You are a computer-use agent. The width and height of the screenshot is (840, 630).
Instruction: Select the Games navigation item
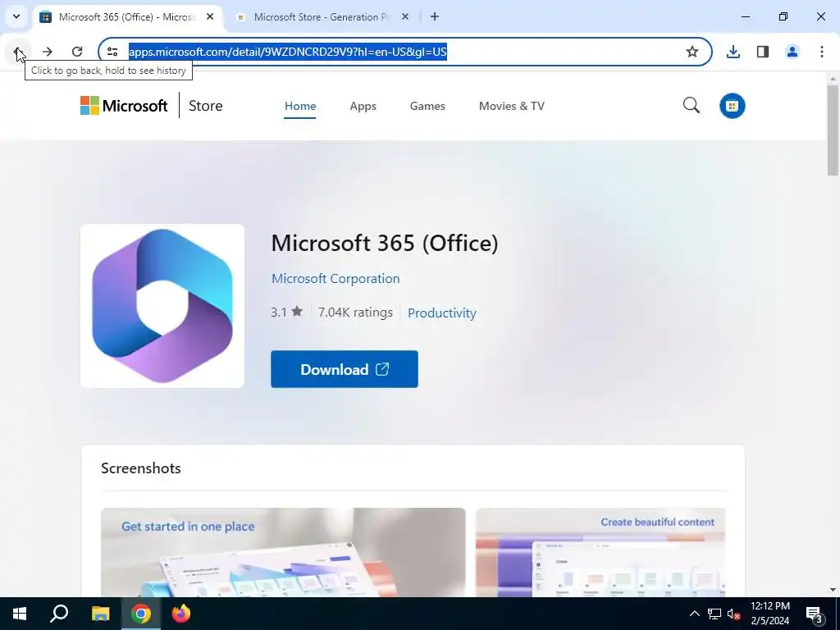(427, 106)
